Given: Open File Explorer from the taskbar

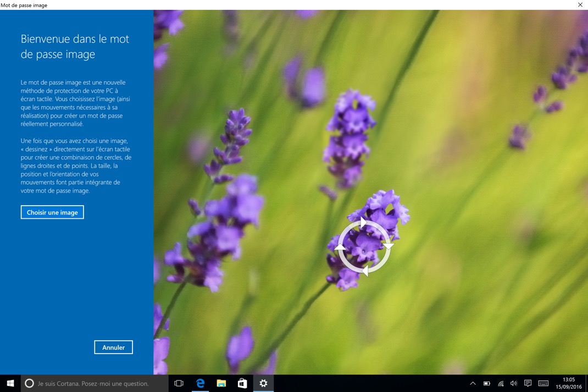Looking at the screenshot, I should coord(221,383).
